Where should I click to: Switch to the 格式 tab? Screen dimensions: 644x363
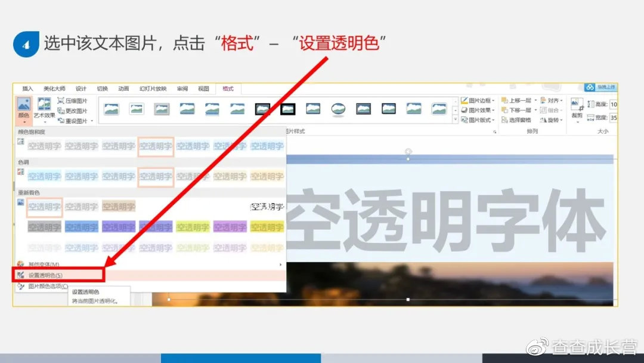[x=228, y=88]
